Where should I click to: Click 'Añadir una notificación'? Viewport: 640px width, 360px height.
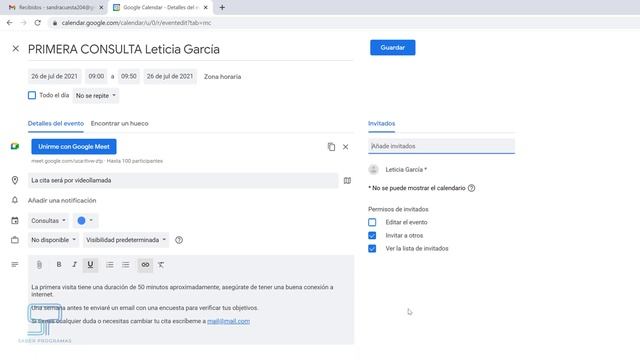pos(62,201)
